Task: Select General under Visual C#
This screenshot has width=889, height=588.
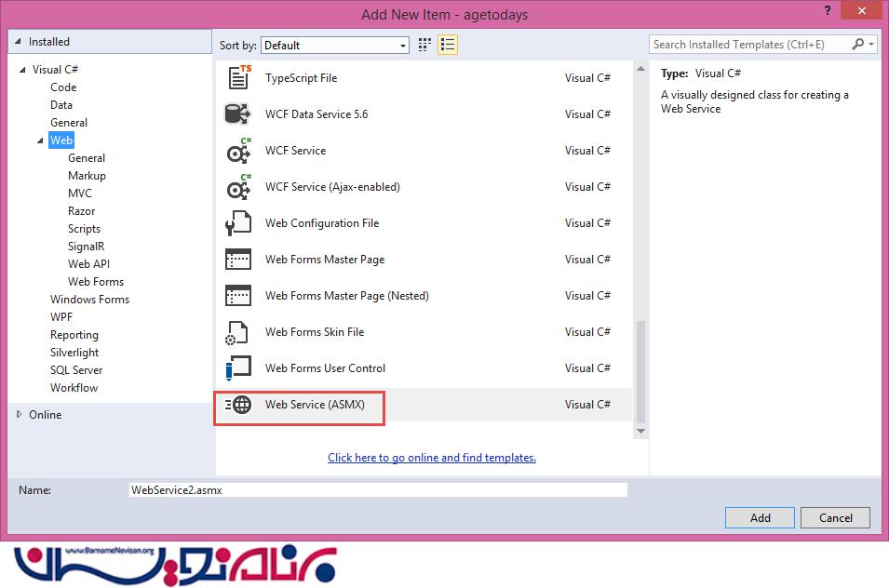Action: tap(69, 123)
